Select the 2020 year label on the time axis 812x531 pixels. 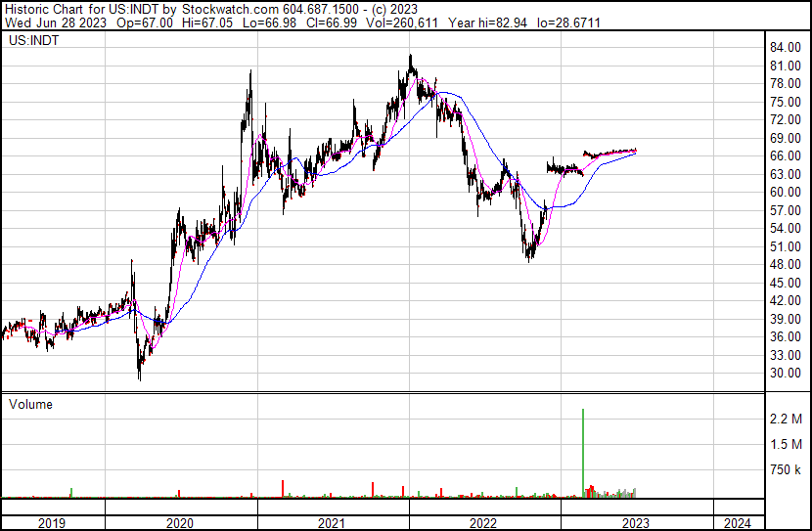[181, 523]
